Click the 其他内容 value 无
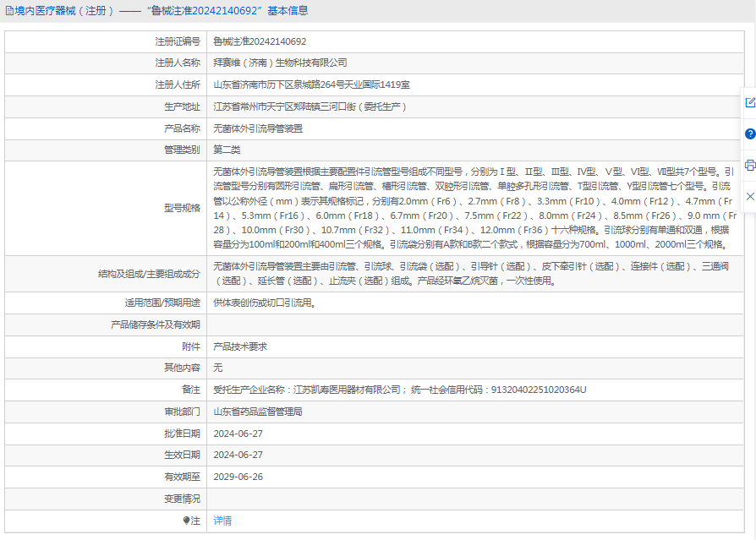The height and width of the screenshot is (540, 756). [x=218, y=368]
